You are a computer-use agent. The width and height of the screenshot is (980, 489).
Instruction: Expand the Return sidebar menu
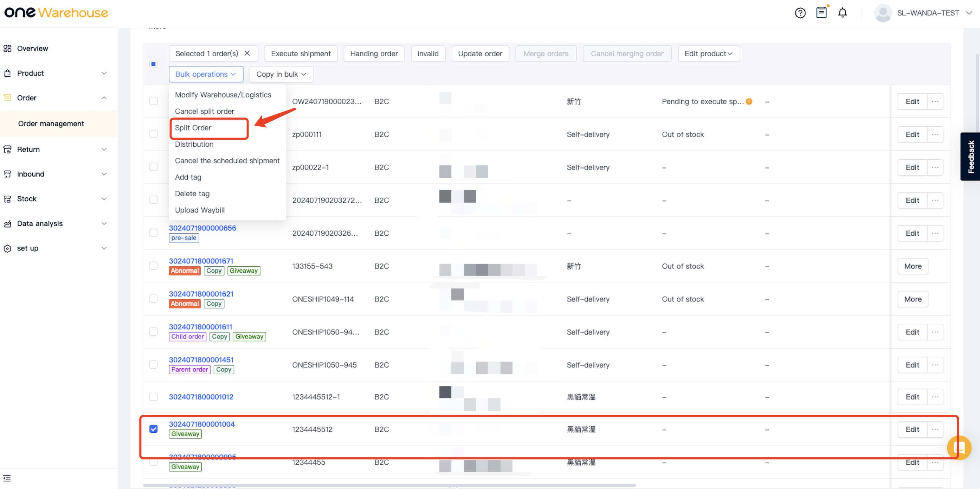tap(104, 149)
